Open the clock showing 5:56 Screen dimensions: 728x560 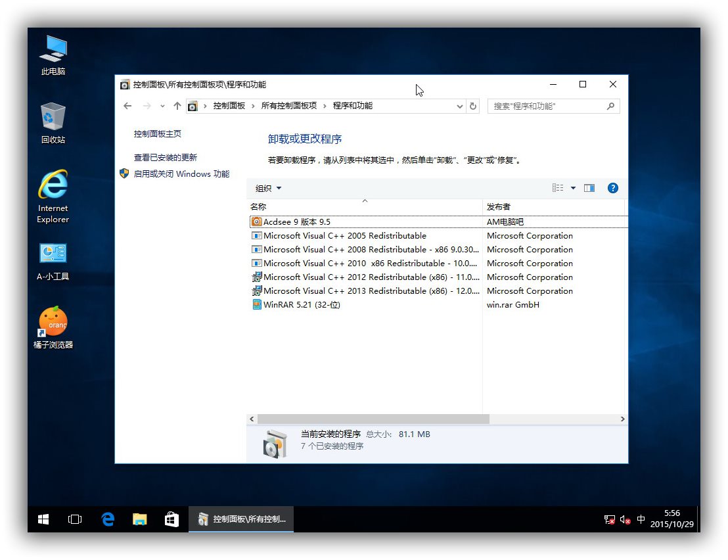coord(671,519)
